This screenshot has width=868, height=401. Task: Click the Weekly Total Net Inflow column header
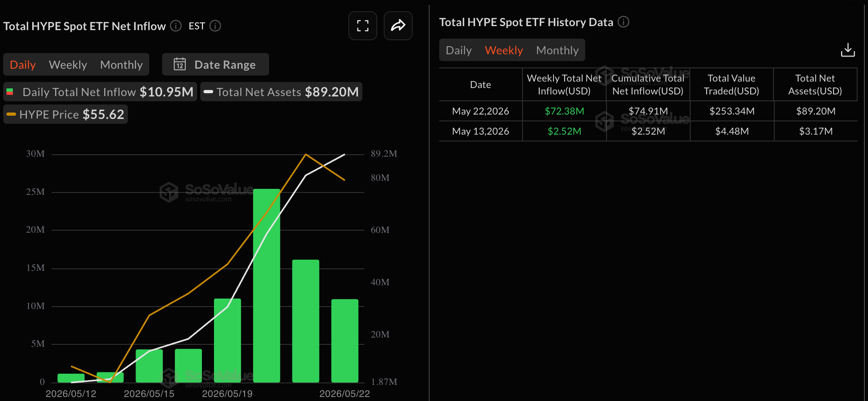click(x=564, y=84)
